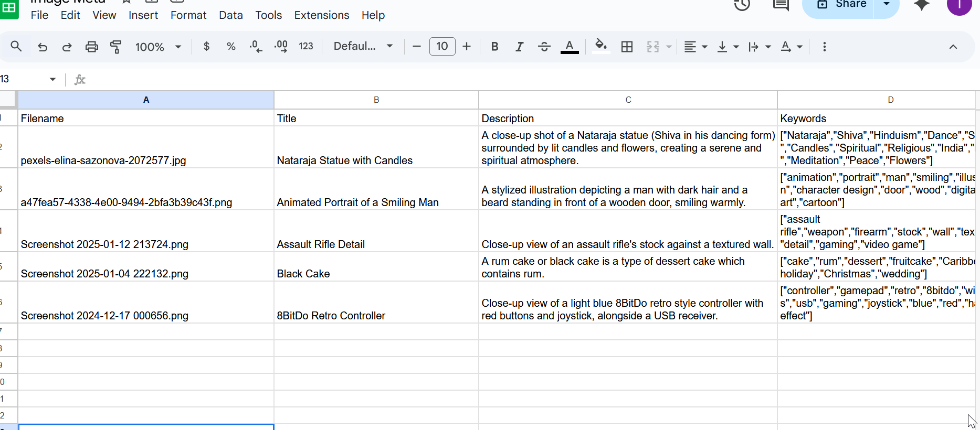Expand merge cells options arrow
Image resolution: width=980 pixels, height=430 pixels.
coord(669,47)
